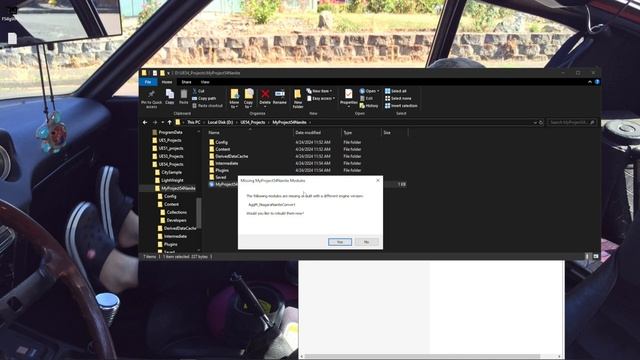
Task: Click the red Delete icon
Action: click(x=265, y=95)
